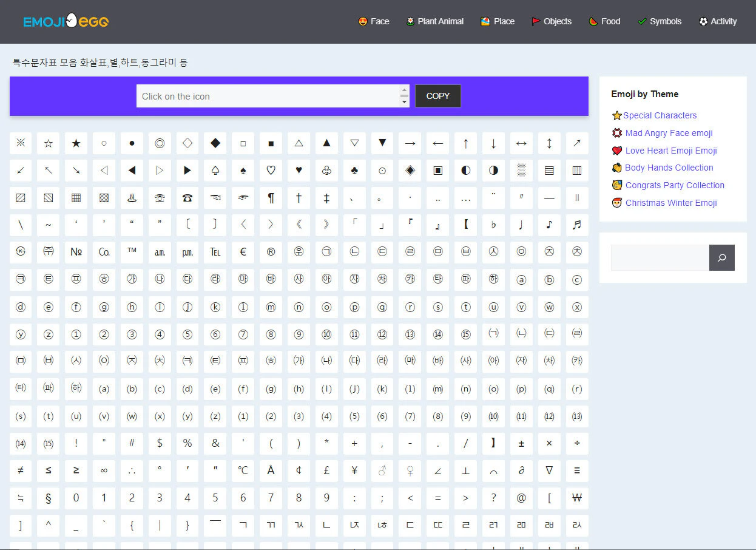This screenshot has height=550, width=756.
Task: Pick the section sign § symbol
Action: pos(49,498)
